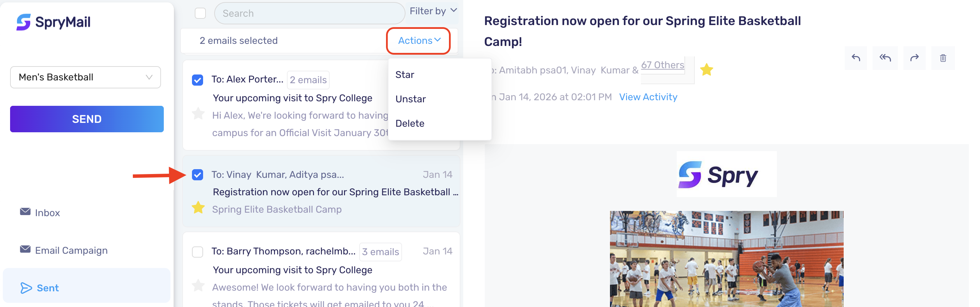This screenshot has height=307, width=980.
Task: Choose Unstar from the Actions menu
Action: coord(410,99)
